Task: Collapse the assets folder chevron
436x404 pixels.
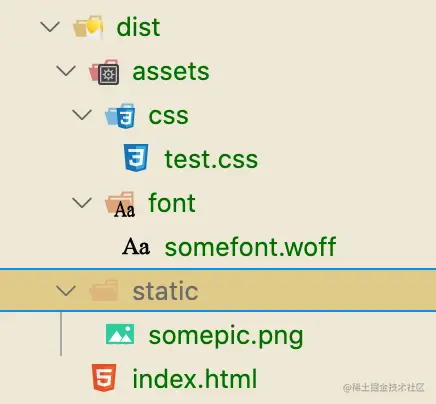Action: (x=66, y=71)
